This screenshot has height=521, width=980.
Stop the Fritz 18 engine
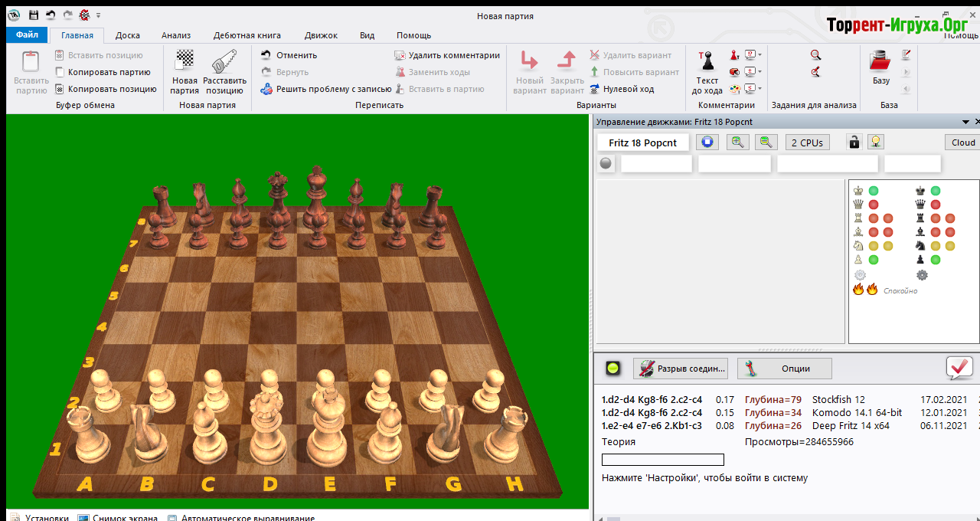(x=707, y=142)
